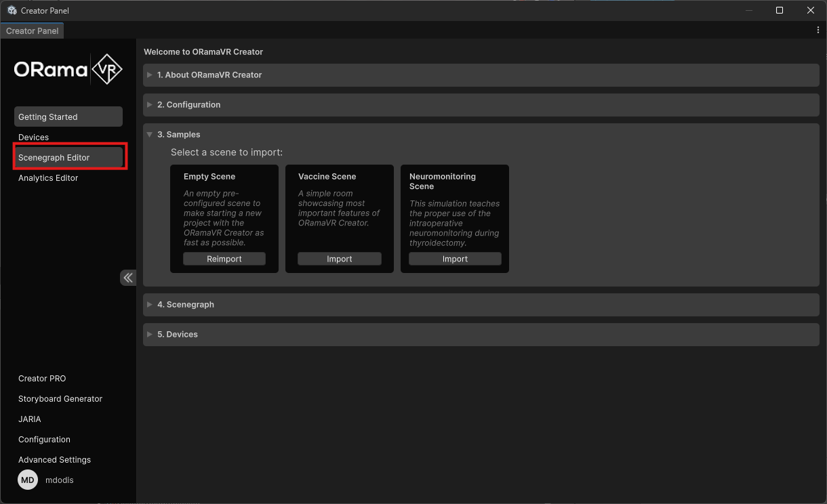The height and width of the screenshot is (504, 827).
Task: Open Analytics Editor in sidebar
Action: [68, 177]
